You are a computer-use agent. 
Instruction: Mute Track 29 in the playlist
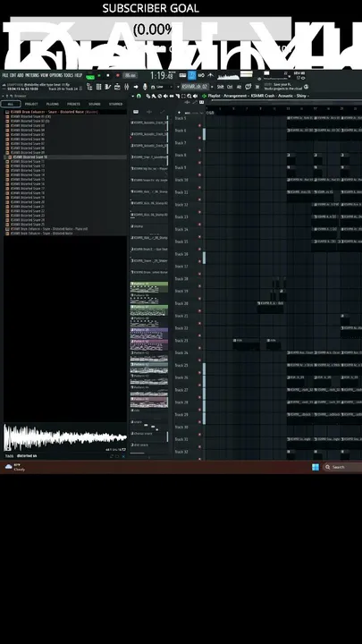[200, 421]
